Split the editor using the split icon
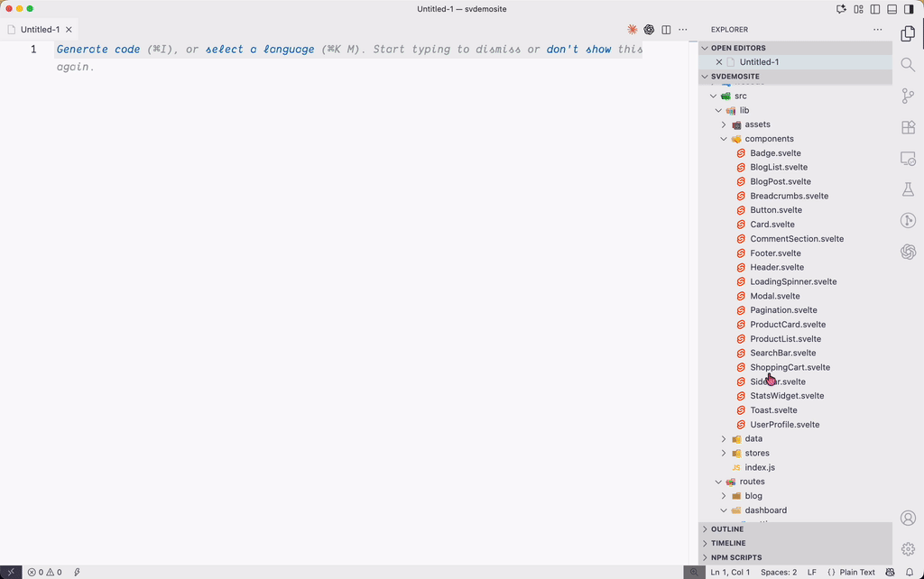This screenshot has height=579, width=924. [666, 29]
